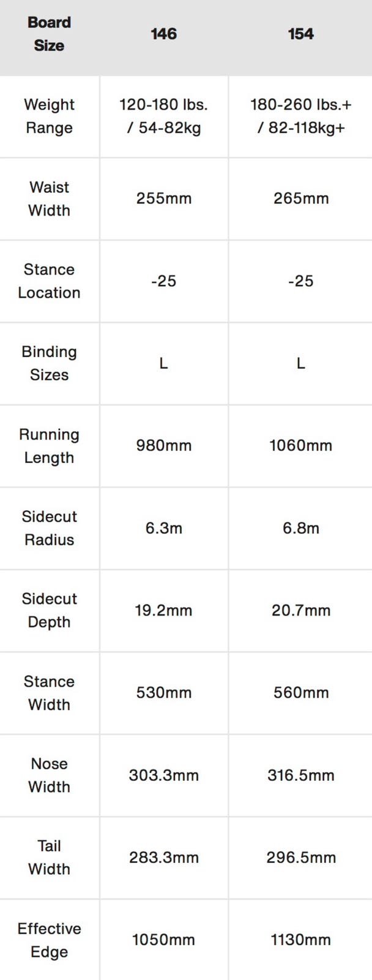Click the Stance Location row label
Image resolution: width=372 pixels, height=980 pixels.
tap(49, 281)
